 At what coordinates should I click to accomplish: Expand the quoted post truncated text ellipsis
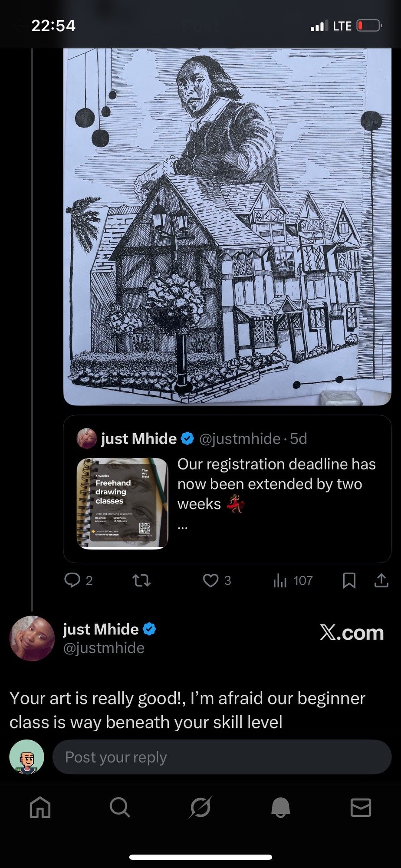coord(183,526)
